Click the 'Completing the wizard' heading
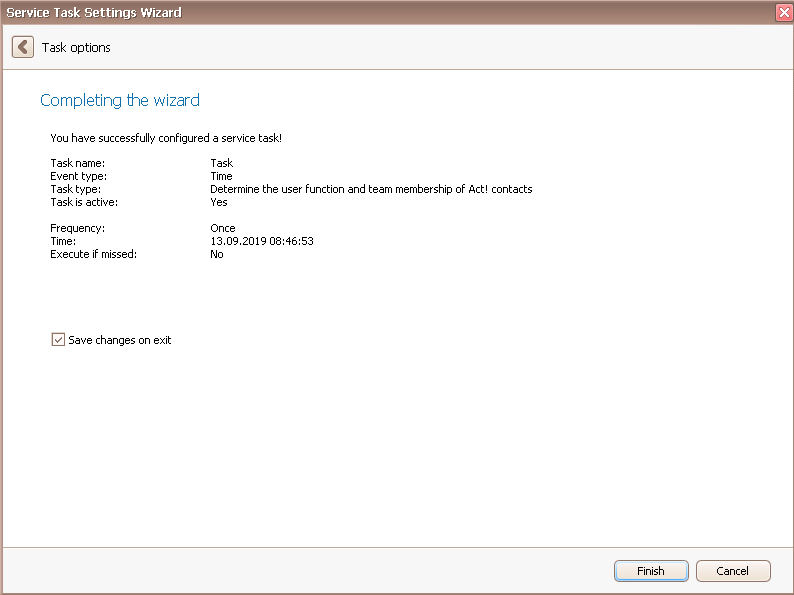This screenshot has height=595, width=794. tap(120, 100)
